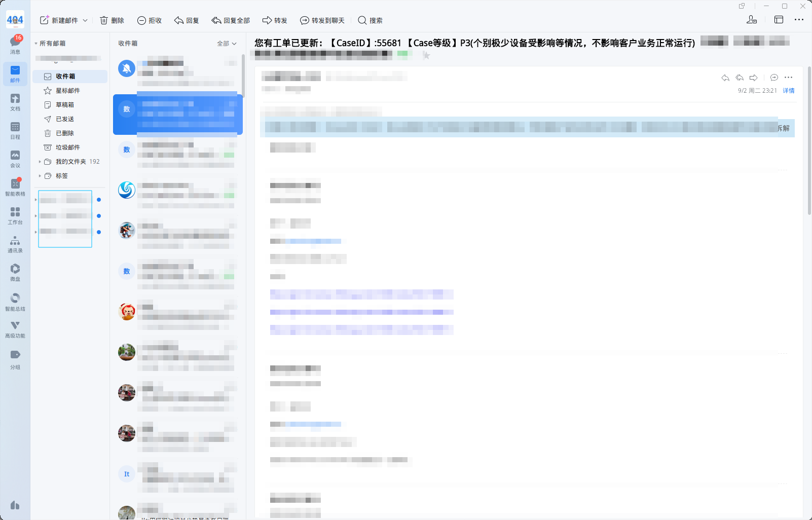
Task: Collapse the 所有邮箱 mailbox section
Action: (x=36, y=44)
